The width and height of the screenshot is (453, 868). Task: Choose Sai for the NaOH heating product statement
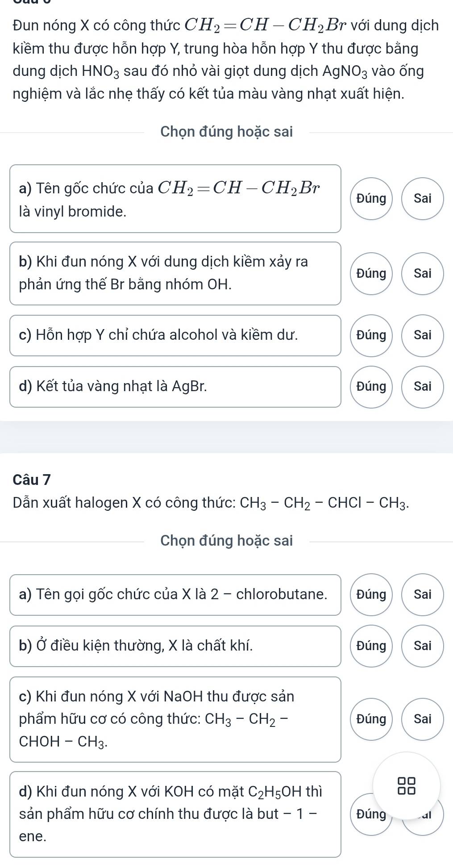tap(423, 719)
